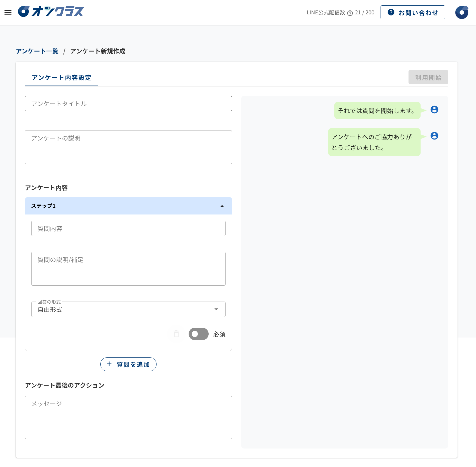Go to アンケート一覧 breadcrumb link

tap(37, 51)
